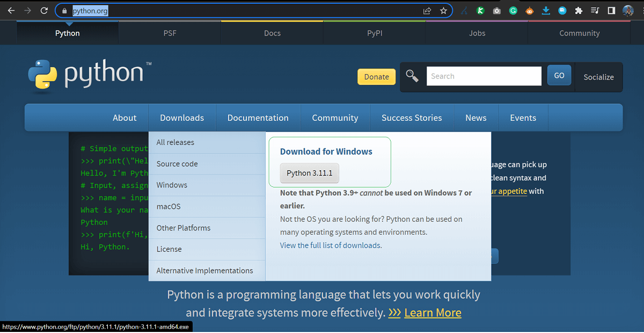Select macOS in Downloads menu

[207, 206]
